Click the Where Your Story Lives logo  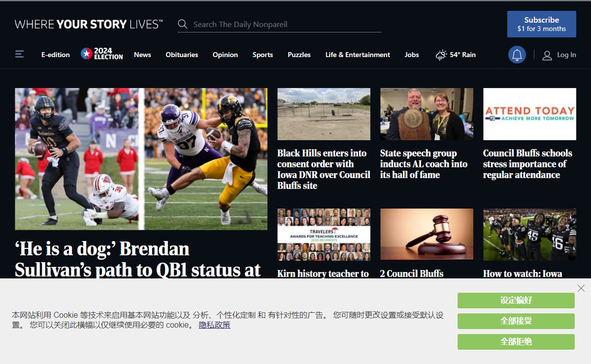click(x=89, y=24)
